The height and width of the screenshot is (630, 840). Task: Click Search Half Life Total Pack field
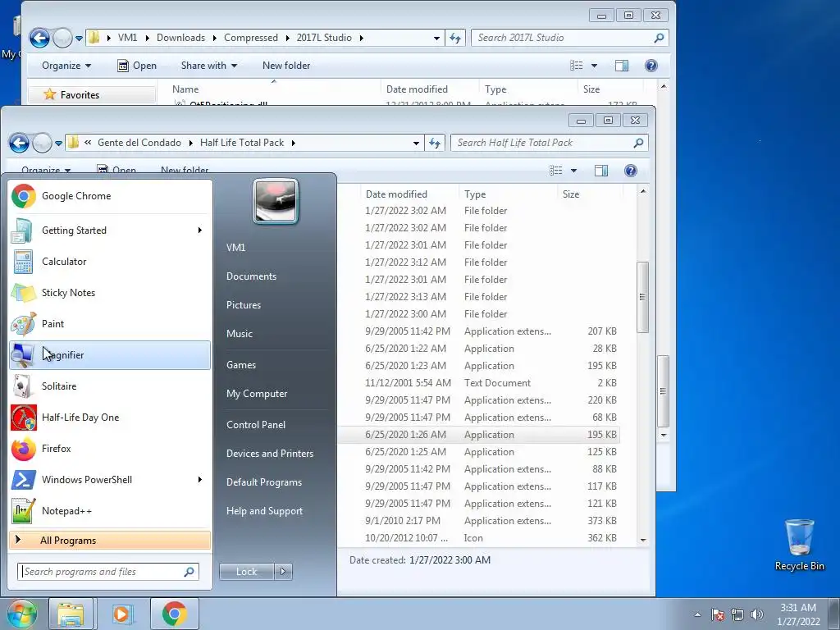click(x=549, y=143)
